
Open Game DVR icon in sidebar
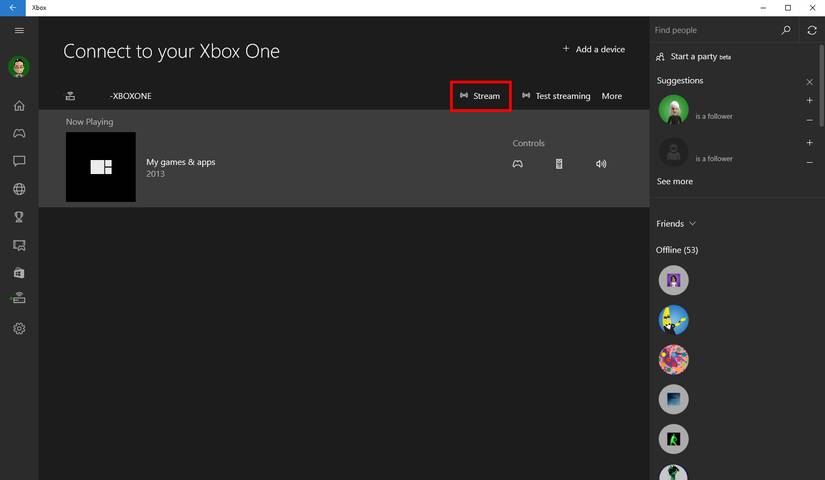coord(19,245)
